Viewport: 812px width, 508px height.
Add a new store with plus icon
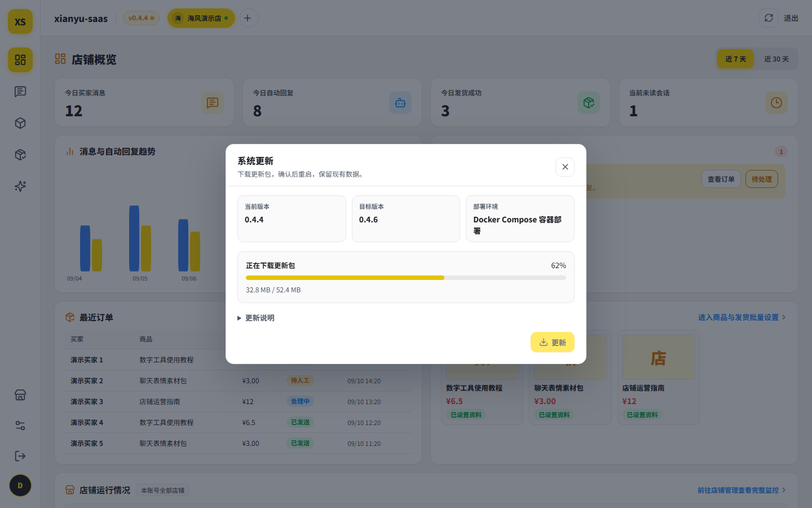click(248, 18)
